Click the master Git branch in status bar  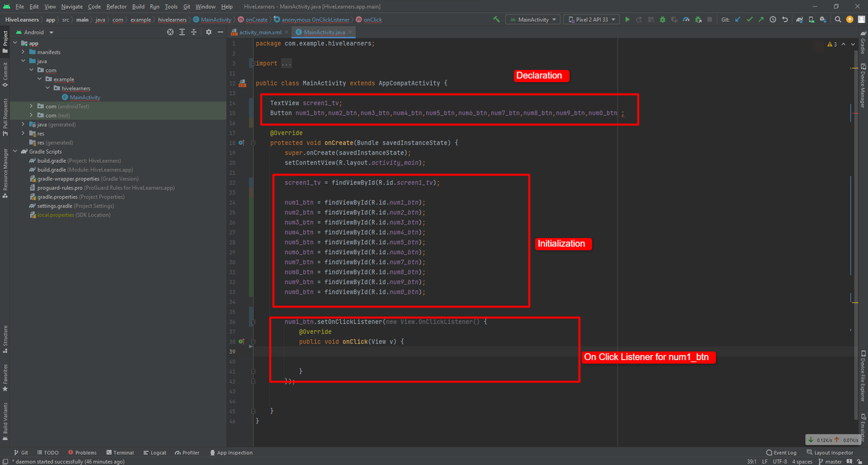(829, 462)
